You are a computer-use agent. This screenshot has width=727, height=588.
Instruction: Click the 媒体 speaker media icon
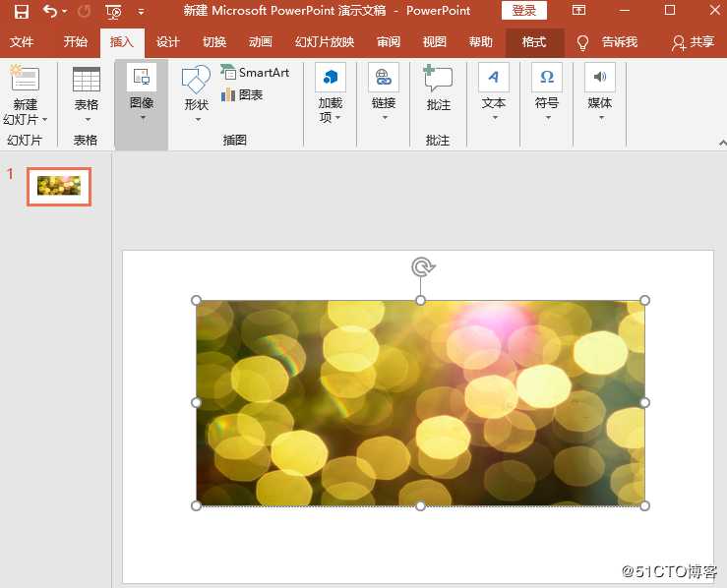[600, 77]
